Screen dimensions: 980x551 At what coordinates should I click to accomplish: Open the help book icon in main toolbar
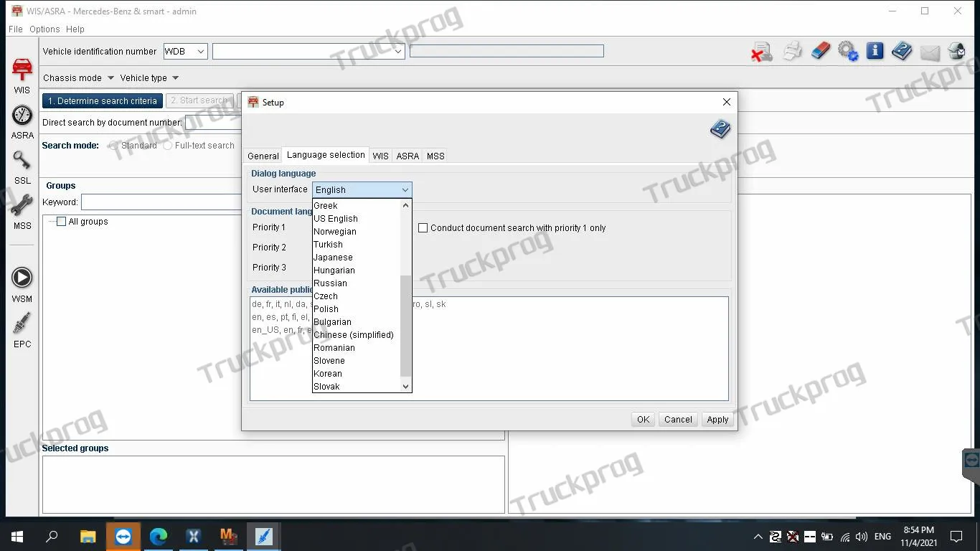(902, 51)
